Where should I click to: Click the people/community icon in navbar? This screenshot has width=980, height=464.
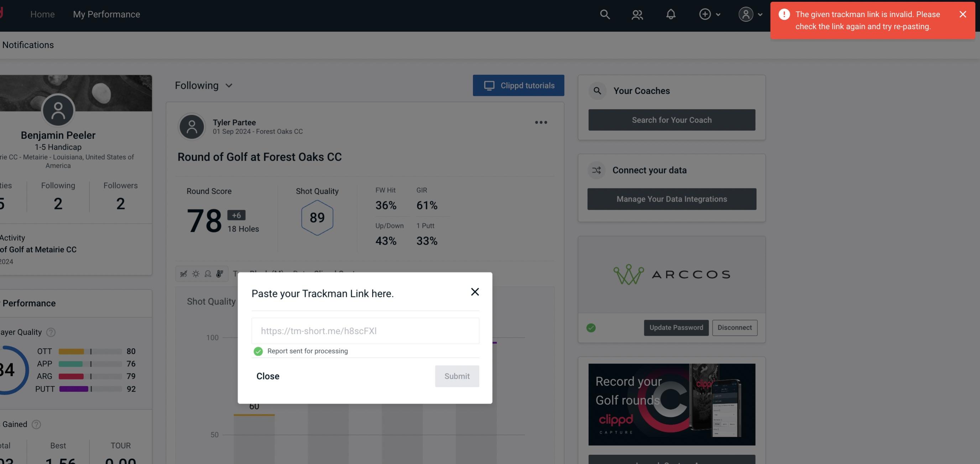click(x=637, y=14)
